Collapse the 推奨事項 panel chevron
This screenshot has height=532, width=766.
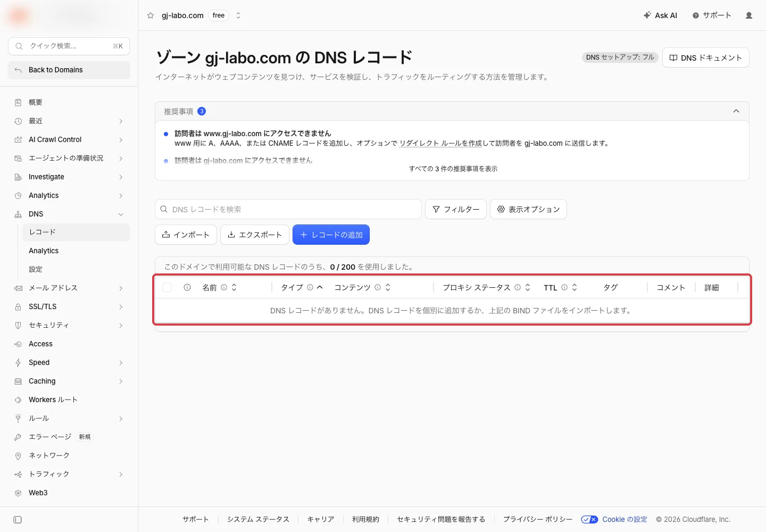tap(736, 111)
